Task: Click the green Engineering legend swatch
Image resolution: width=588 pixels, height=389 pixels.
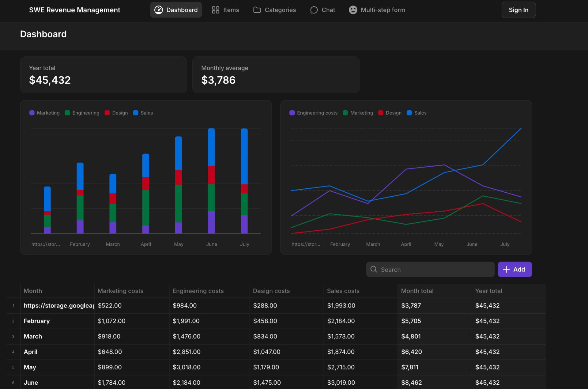Action: (67, 113)
